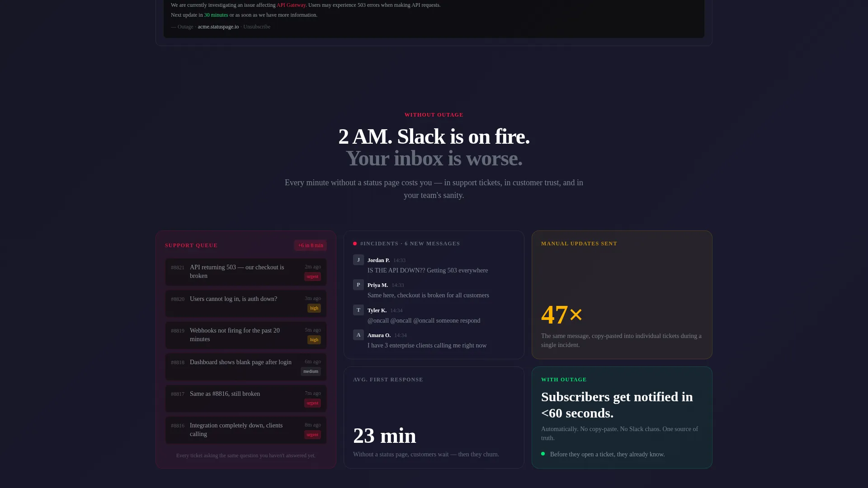Viewport: 868px width, 488px height.
Task: Open ticket 'Integration completely down, clients calling'
Action: [x=246, y=430]
